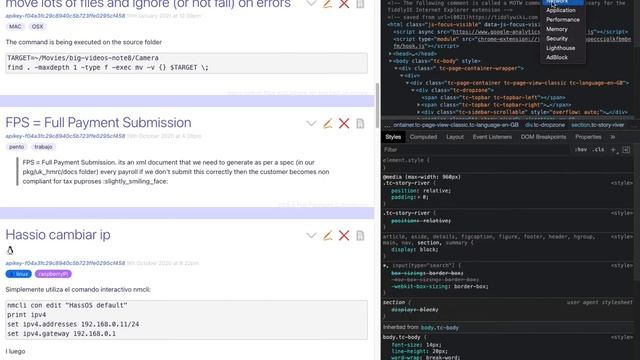Expand the head element in DOM tree

pos(390,53)
